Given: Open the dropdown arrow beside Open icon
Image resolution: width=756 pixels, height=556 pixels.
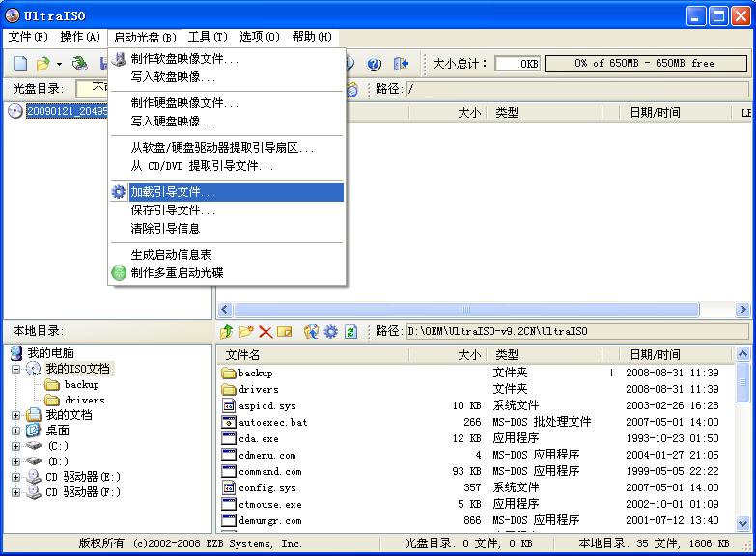Looking at the screenshot, I should pyautogui.click(x=59, y=64).
